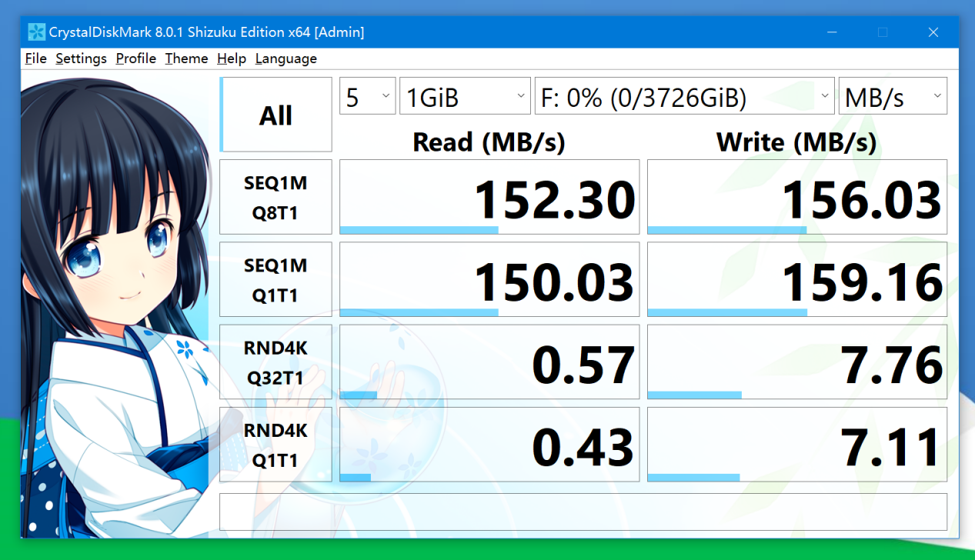The width and height of the screenshot is (975, 560).
Task: Open the drive selector showing F: 0%
Action: click(685, 96)
